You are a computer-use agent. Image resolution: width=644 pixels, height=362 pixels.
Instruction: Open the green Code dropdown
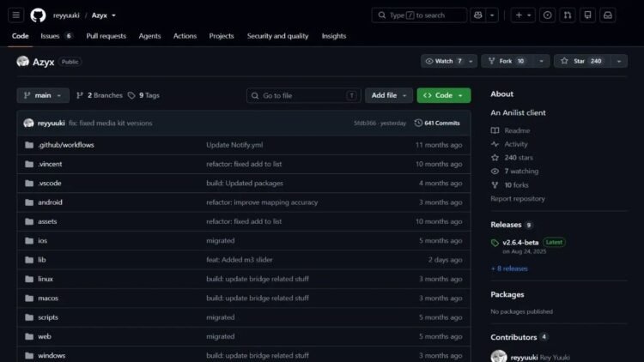click(x=444, y=95)
